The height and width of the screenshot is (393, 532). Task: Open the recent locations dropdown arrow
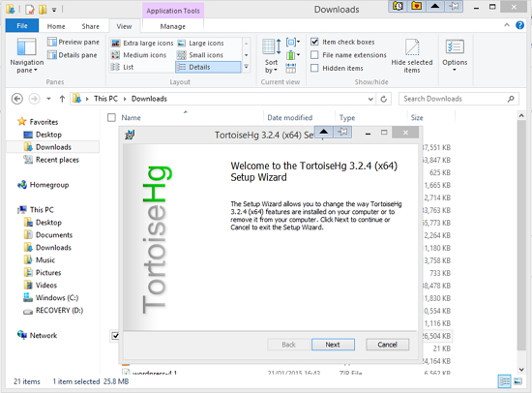click(x=48, y=99)
